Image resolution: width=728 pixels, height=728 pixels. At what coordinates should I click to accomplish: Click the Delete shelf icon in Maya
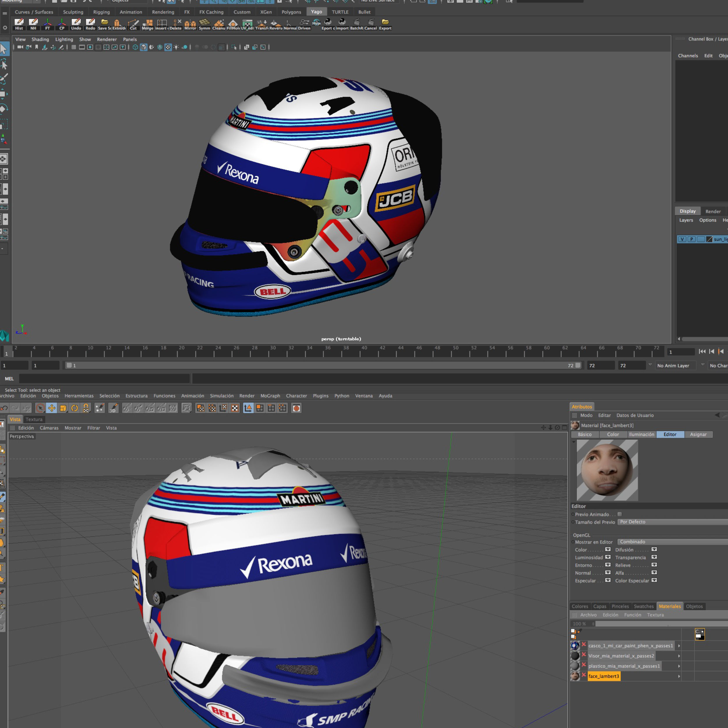(176, 24)
